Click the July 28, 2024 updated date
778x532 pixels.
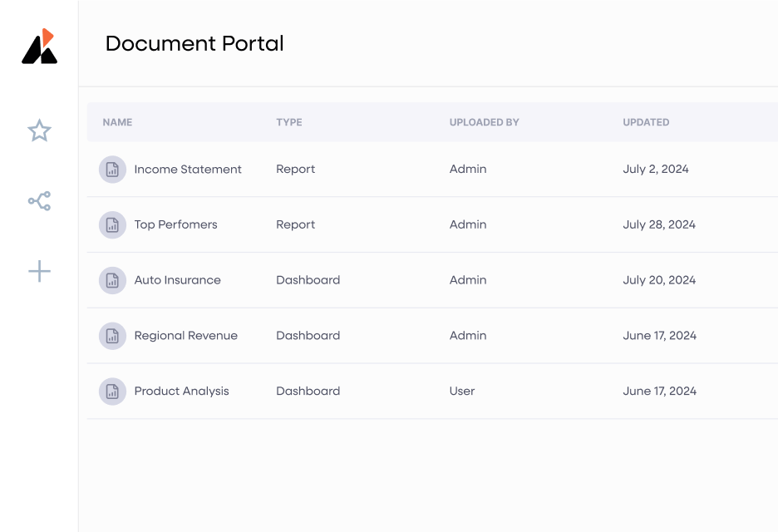(x=659, y=224)
